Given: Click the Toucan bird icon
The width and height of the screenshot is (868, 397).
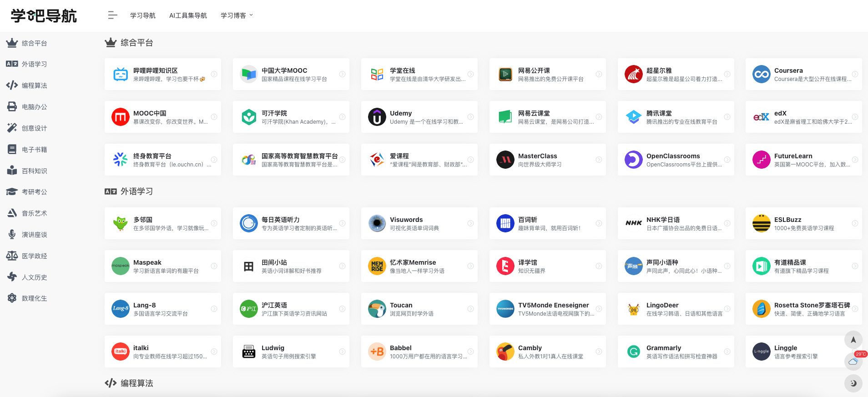Looking at the screenshot, I should pyautogui.click(x=377, y=309).
